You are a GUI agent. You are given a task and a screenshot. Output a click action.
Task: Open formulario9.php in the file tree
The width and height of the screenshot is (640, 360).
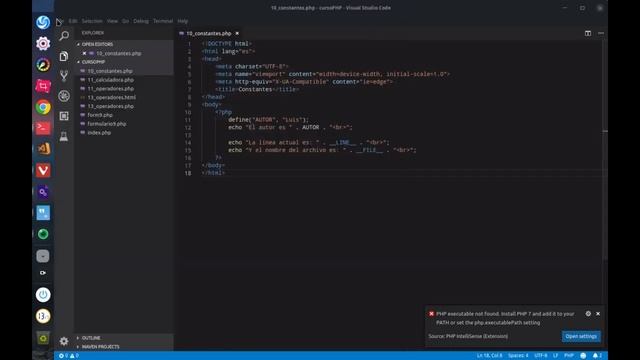pos(107,124)
